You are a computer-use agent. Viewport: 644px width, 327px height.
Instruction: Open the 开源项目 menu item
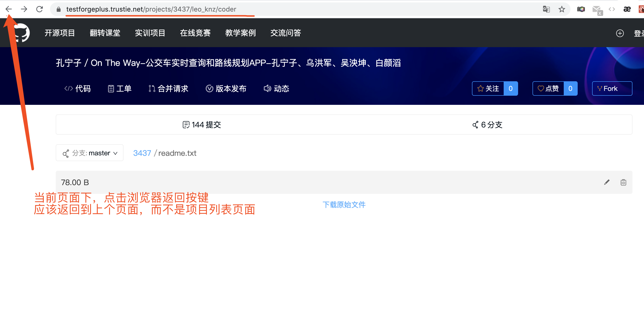(60, 33)
